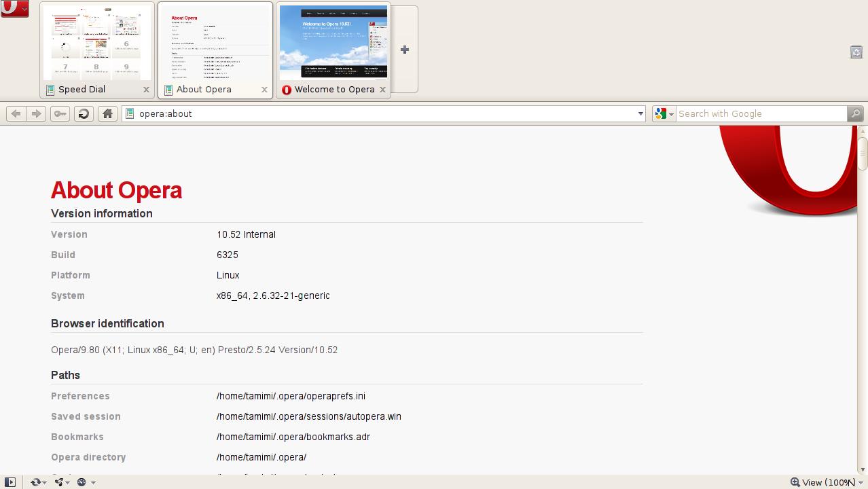868x489 pixels.
Task: Open the Opera Unite dropdown arrow
Action: click(69, 483)
